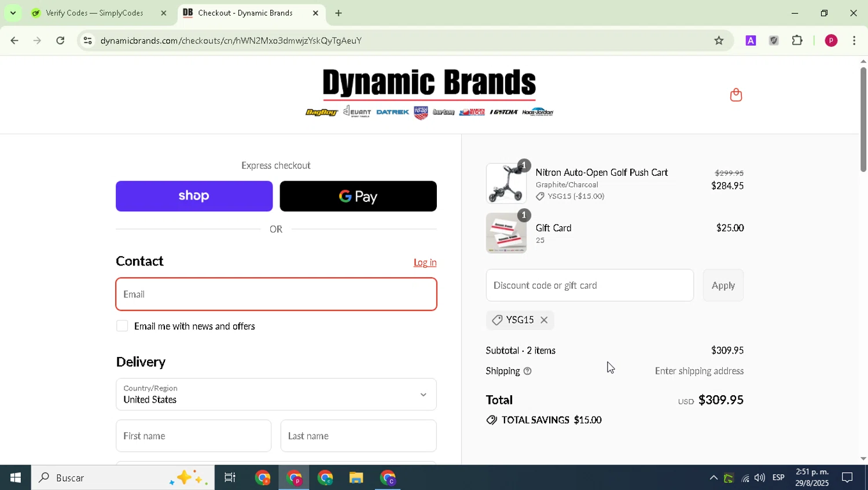Open the ESP language indicator

click(778, 478)
